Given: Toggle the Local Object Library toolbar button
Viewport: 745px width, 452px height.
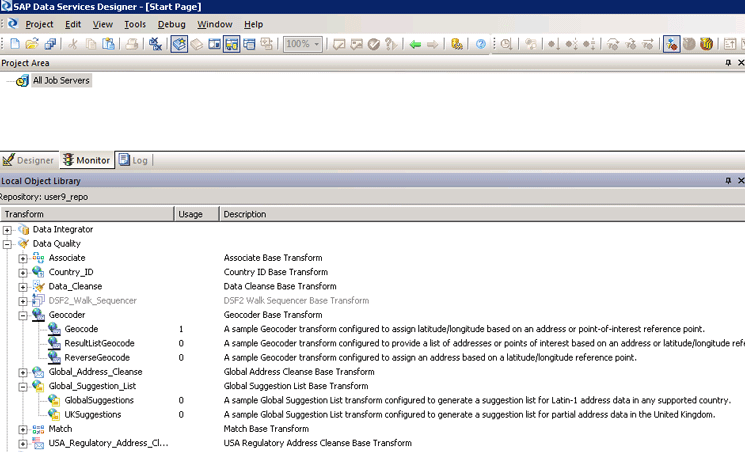Looking at the screenshot, I should (180, 44).
